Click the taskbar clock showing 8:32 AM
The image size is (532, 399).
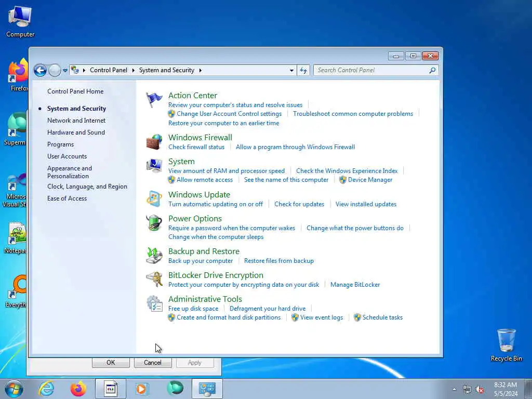[x=506, y=389]
